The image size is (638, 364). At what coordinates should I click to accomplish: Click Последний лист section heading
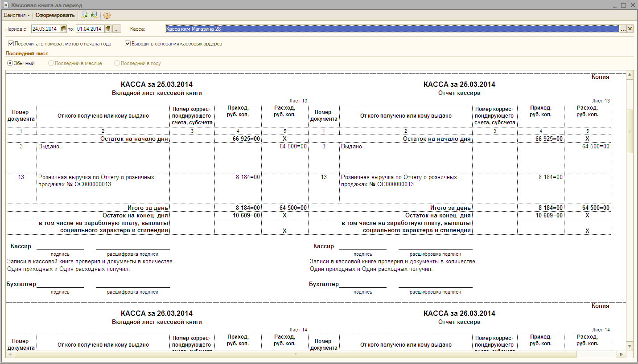coord(27,53)
